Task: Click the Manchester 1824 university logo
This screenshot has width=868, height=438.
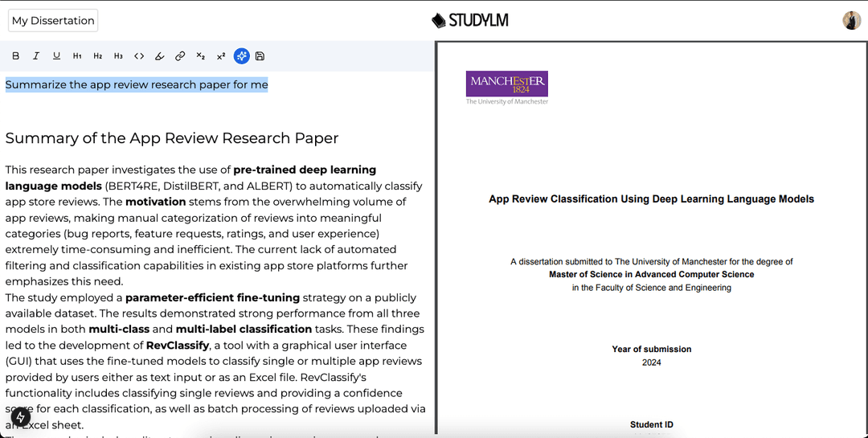Action: pos(507,84)
